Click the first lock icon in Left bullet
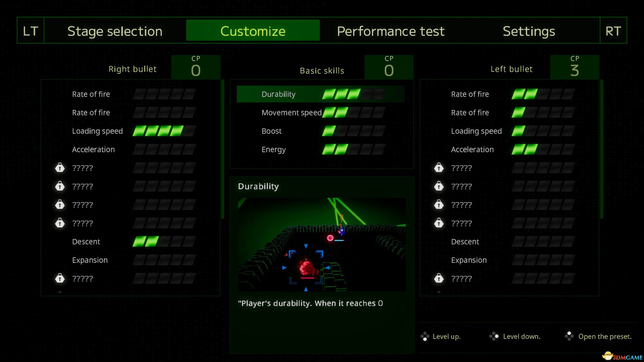This screenshot has height=362, width=644. (439, 168)
